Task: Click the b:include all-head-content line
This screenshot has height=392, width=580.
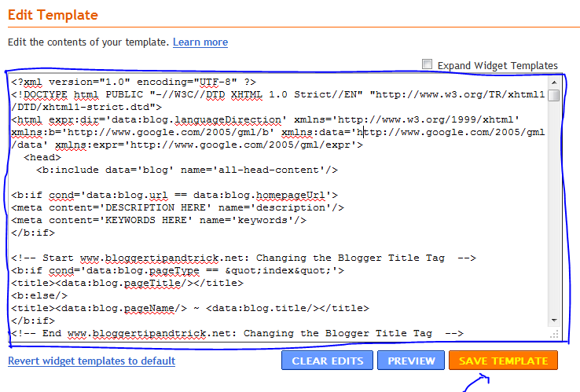Action: (187, 170)
